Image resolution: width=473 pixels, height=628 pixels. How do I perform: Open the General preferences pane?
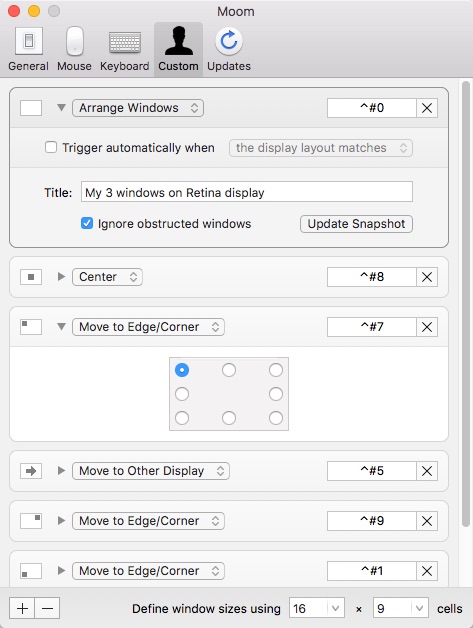tap(28, 49)
